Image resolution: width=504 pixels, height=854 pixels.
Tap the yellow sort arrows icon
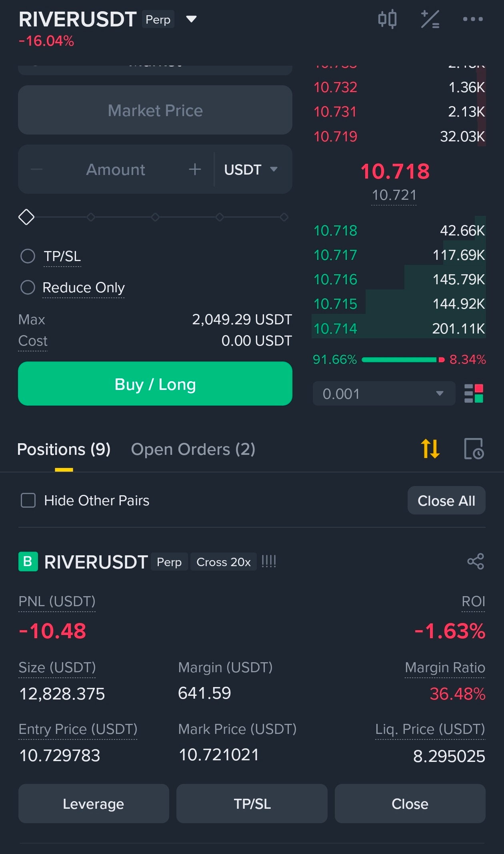[x=430, y=449]
